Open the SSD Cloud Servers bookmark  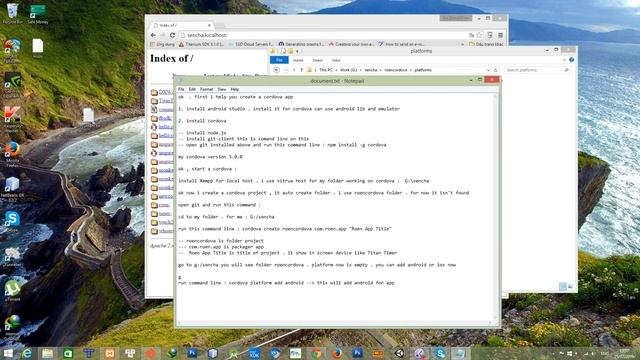251,44
